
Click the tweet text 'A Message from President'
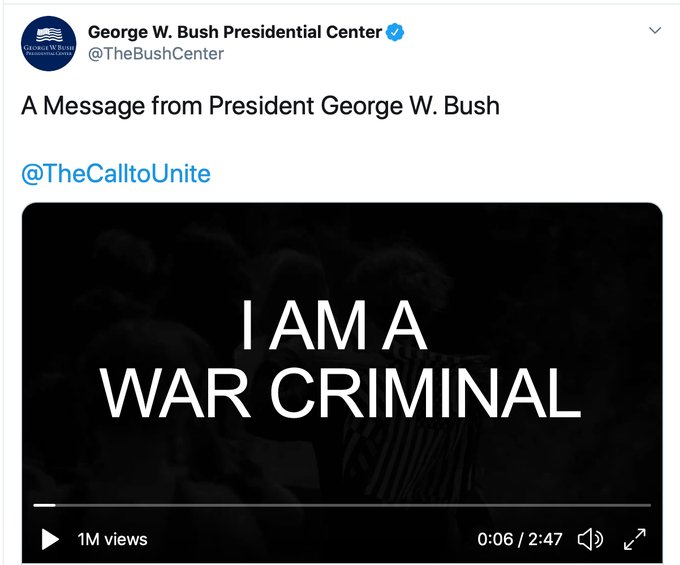[150, 105]
